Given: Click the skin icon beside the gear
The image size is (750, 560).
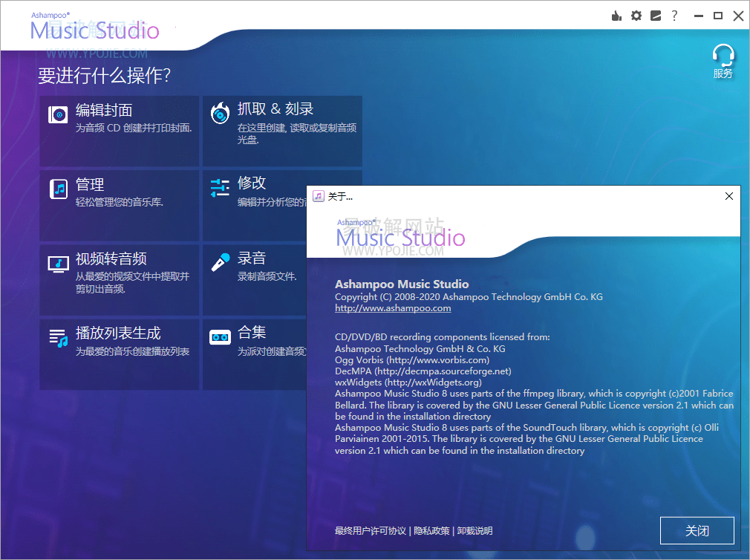Looking at the screenshot, I should tap(655, 16).
